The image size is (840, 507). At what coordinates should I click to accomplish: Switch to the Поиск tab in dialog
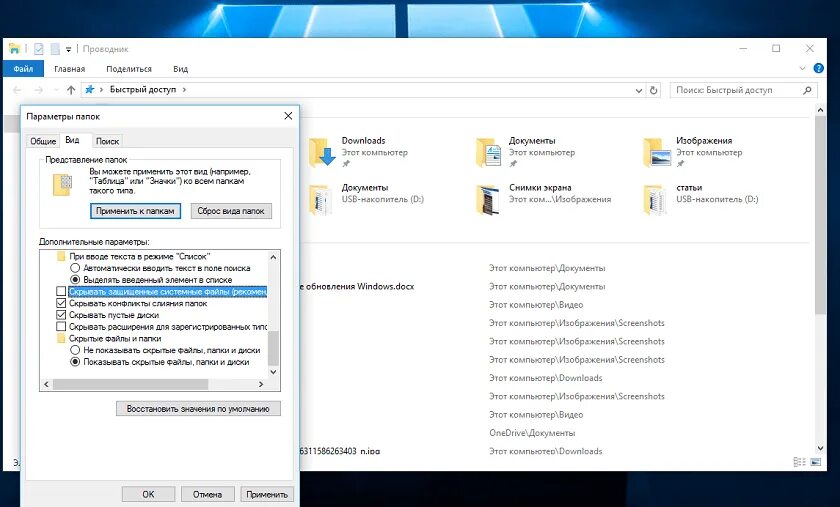coord(107,141)
